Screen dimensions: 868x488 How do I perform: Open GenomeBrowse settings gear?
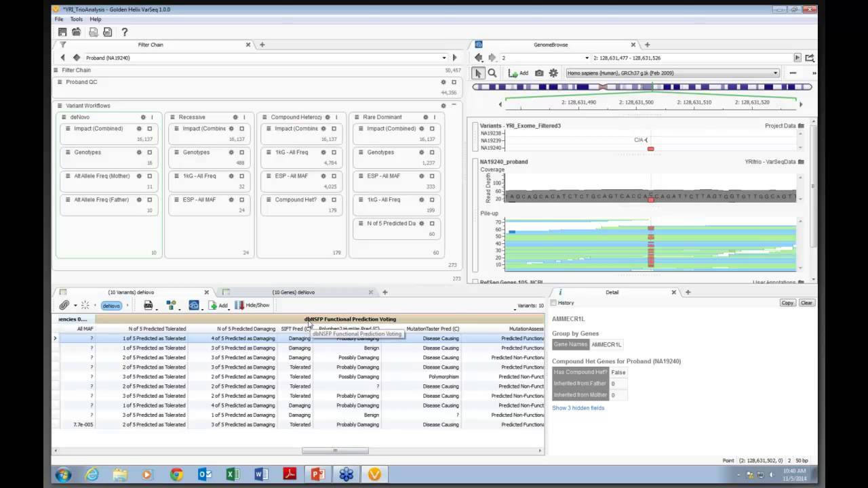coord(553,73)
